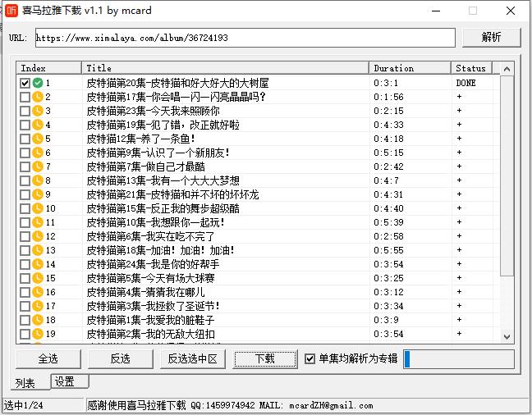The height and width of the screenshot is (415, 532).
Task: Check the box for track 10
Action: pos(25,208)
